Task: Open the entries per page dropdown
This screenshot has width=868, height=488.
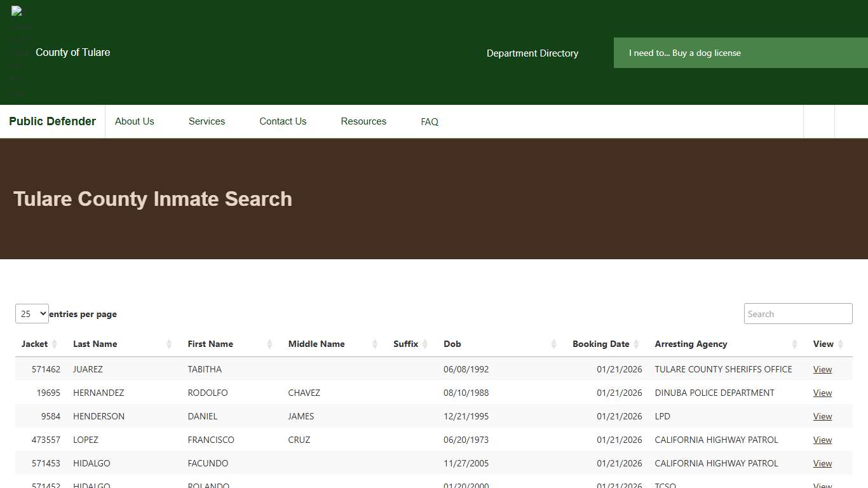Action: pos(31,313)
